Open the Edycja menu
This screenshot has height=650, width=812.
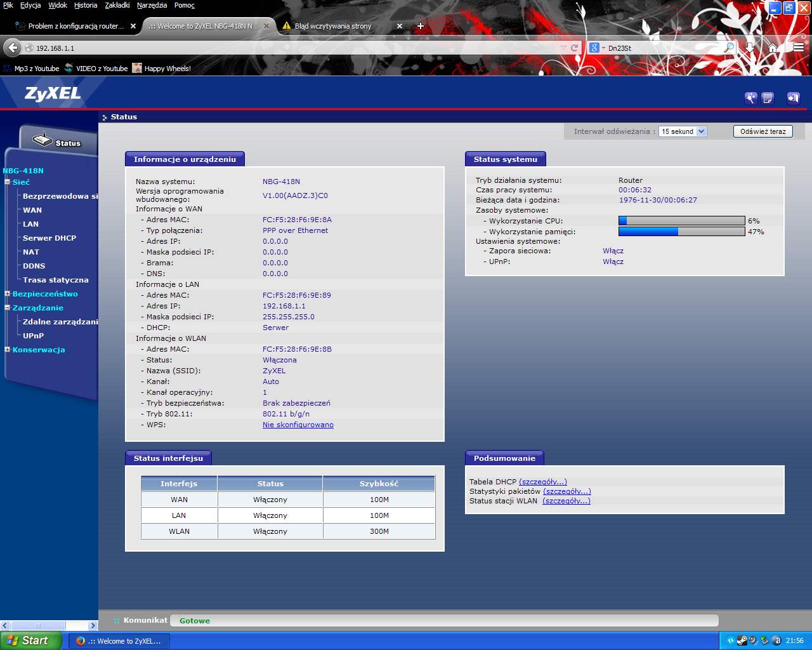30,5
